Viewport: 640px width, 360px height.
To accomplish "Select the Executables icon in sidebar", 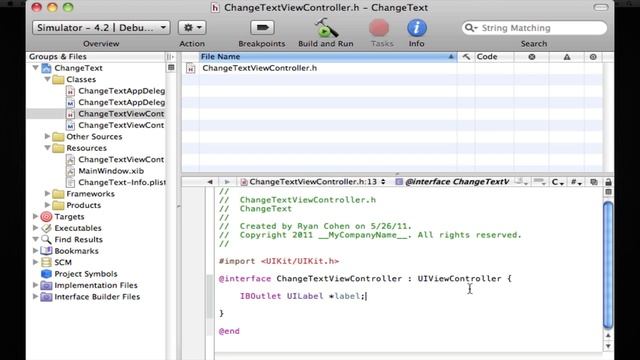I will [47, 228].
